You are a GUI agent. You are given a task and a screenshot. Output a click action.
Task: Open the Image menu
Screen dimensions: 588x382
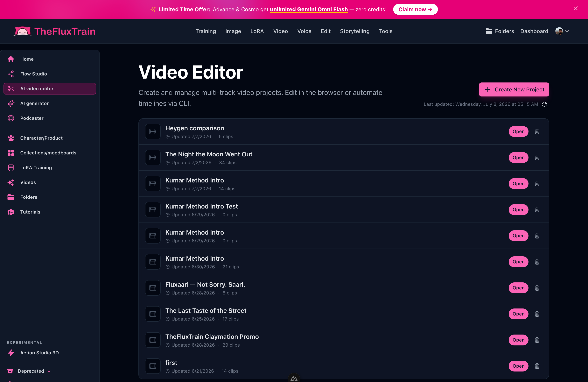point(233,31)
